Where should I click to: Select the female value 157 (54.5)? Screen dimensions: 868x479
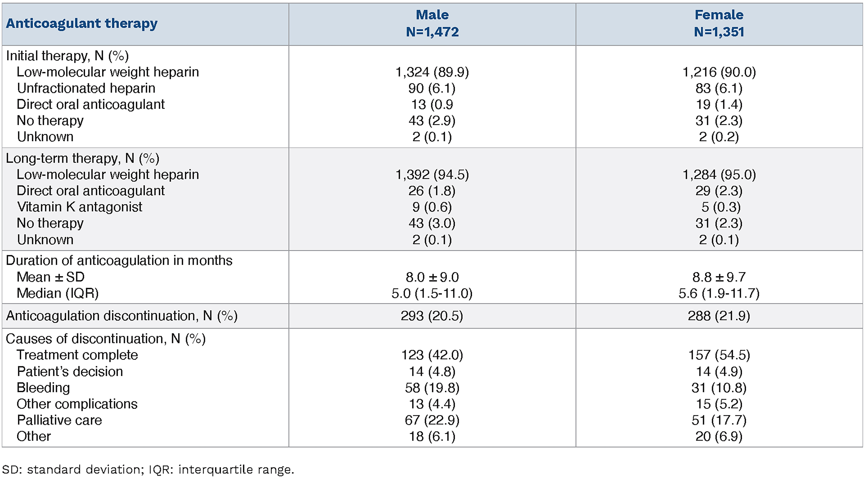point(719,355)
